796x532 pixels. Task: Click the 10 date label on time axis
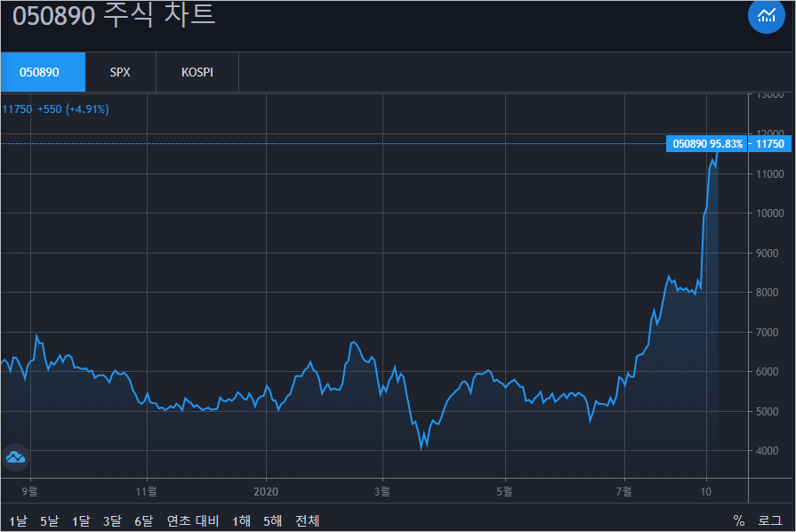click(706, 491)
